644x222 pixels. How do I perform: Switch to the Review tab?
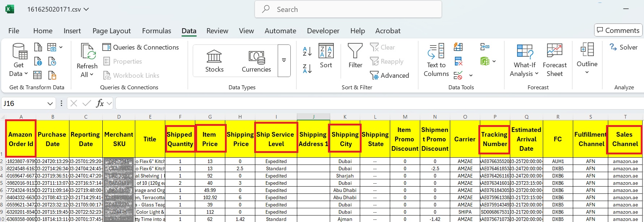click(x=217, y=31)
